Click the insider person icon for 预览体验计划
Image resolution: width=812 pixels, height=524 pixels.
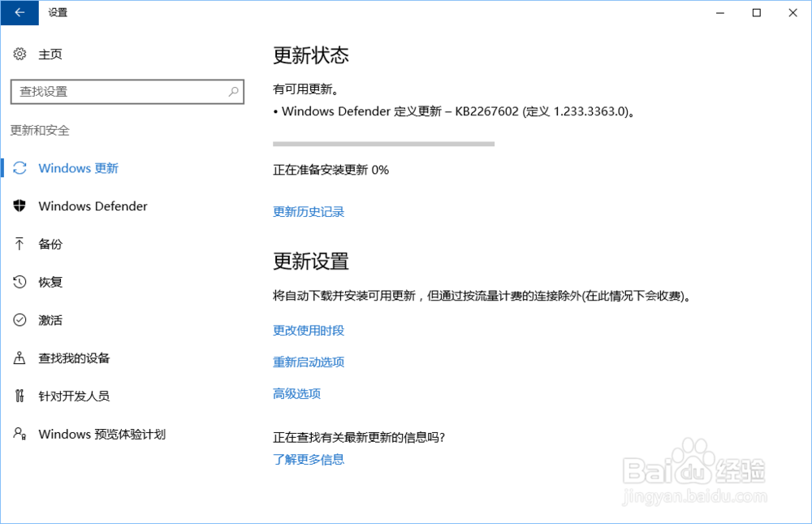click(x=19, y=434)
